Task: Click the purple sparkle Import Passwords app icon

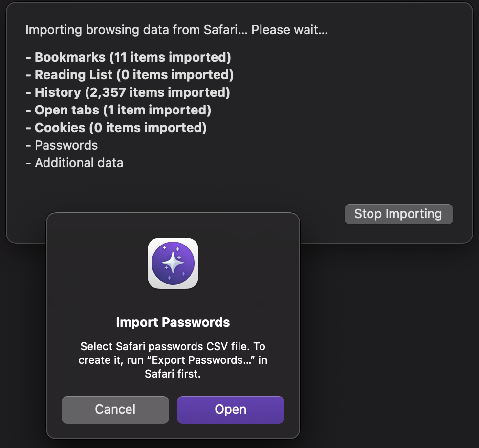Action: point(173,263)
